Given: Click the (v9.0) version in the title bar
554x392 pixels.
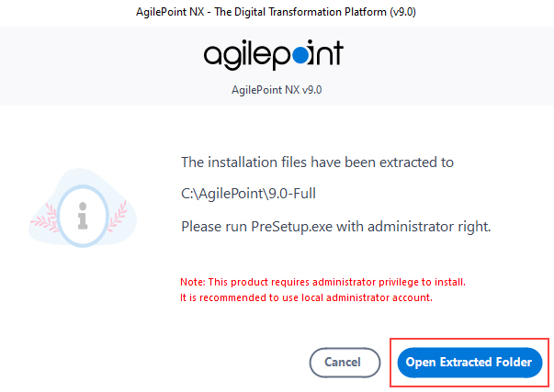Looking at the screenshot, I should click(402, 12).
